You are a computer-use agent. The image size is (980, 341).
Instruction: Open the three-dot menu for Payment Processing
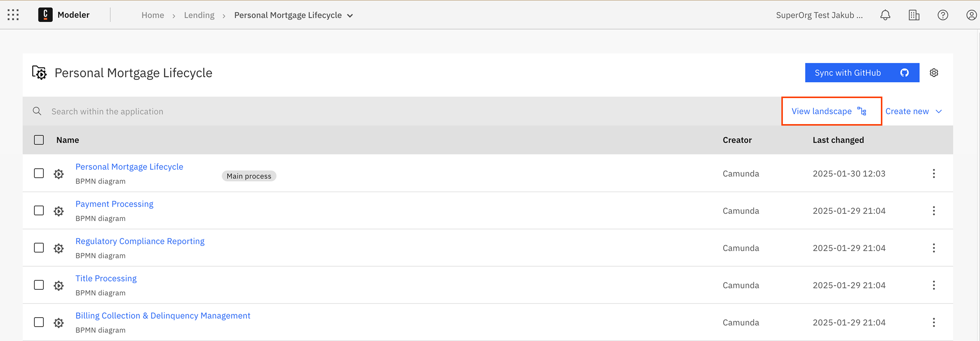pos(934,210)
